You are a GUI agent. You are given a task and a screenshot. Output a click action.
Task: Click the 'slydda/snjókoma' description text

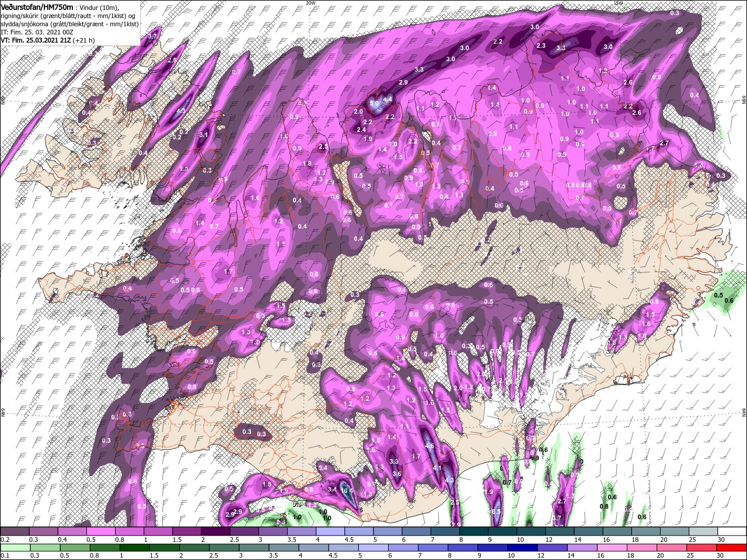click(24, 24)
